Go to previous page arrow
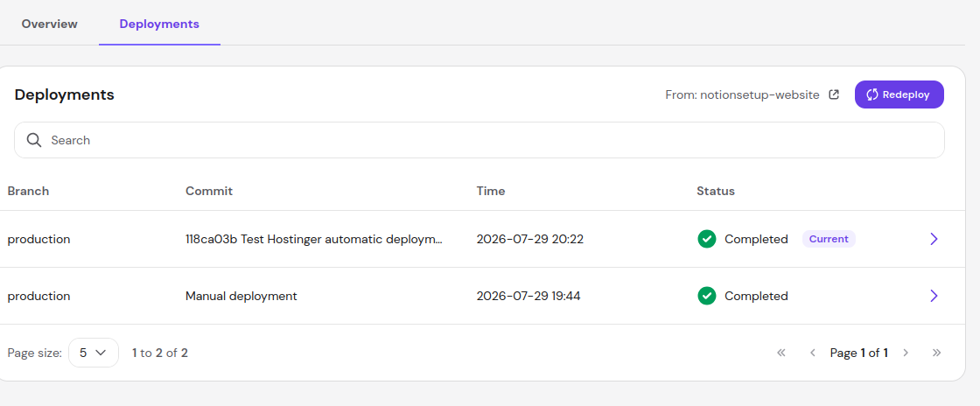980x406 pixels. 813,353
